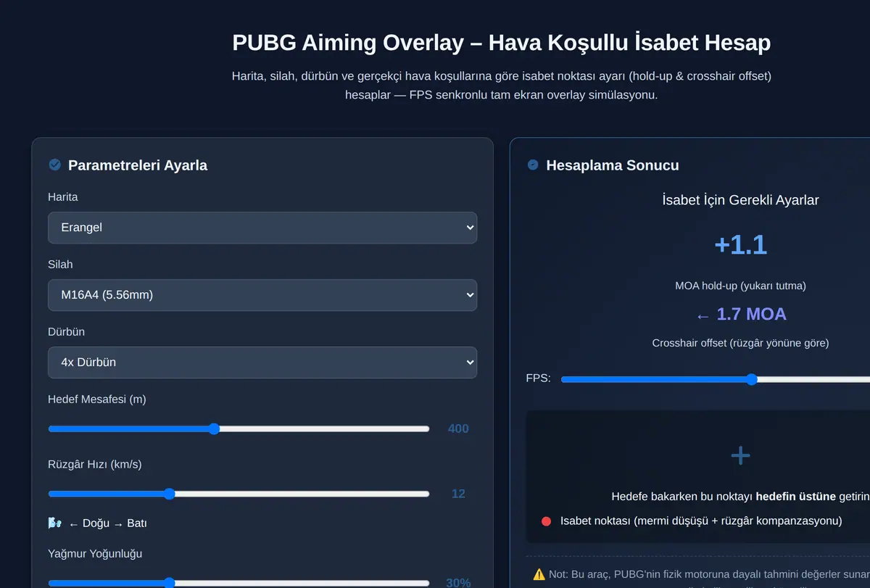Viewport: 870px width, 588px height.
Task: Click the ← Doğu → Batı wind direction text
Action: pyautogui.click(x=107, y=523)
